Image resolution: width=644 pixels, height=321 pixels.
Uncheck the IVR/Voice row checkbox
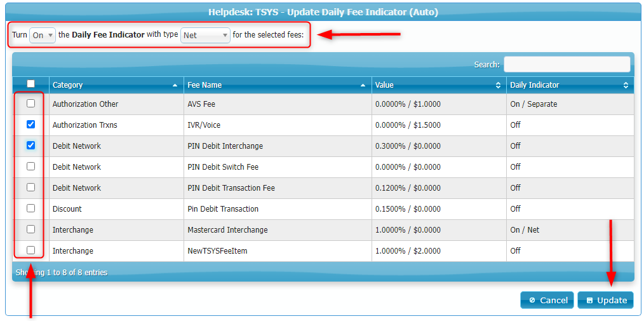(x=30, y=125)
